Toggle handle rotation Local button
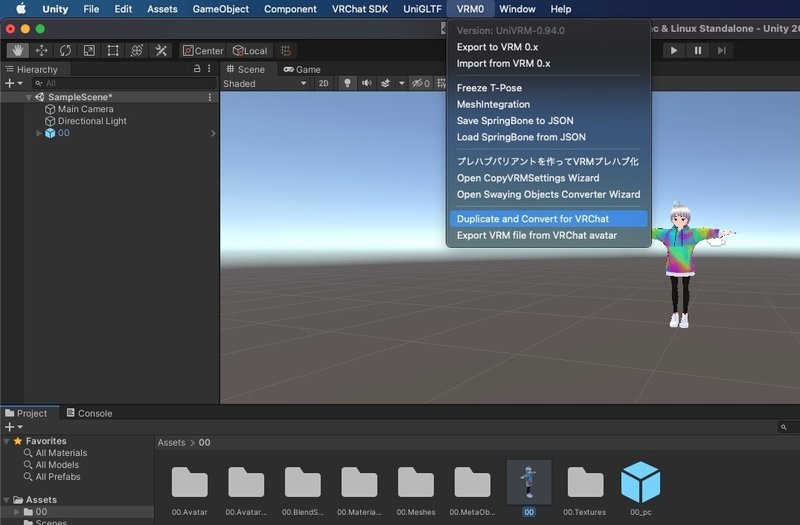 coord(250,51)
